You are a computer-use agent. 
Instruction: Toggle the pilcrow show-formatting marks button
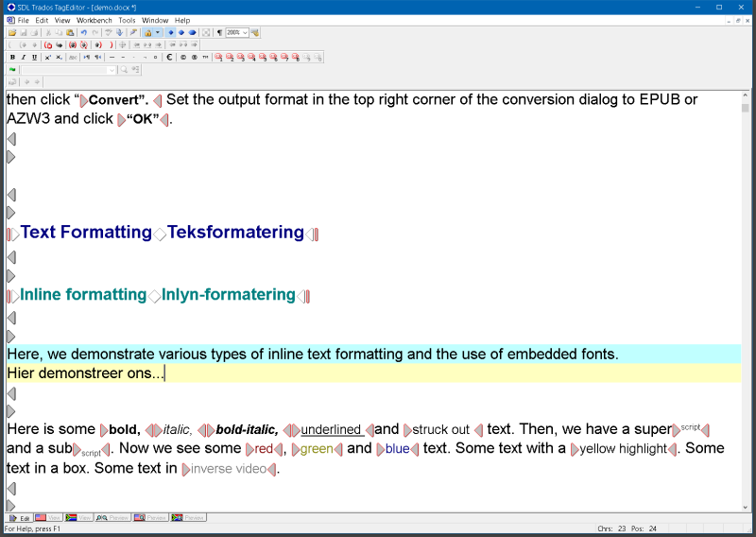pos(219,33)
